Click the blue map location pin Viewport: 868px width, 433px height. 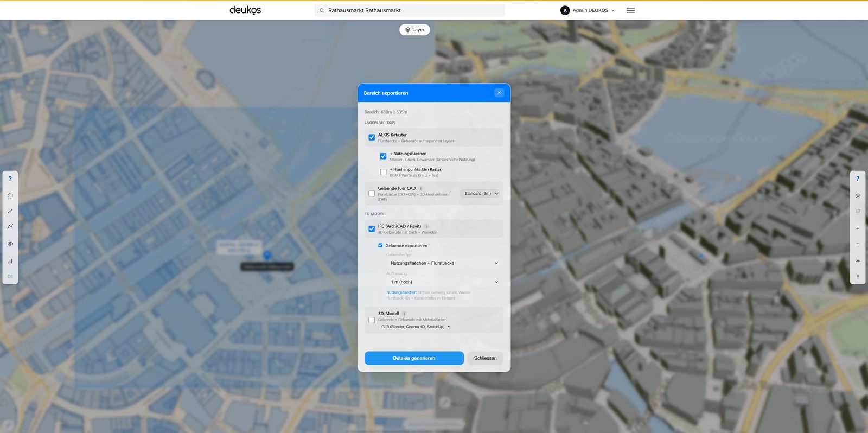click(x=267, y=254)
